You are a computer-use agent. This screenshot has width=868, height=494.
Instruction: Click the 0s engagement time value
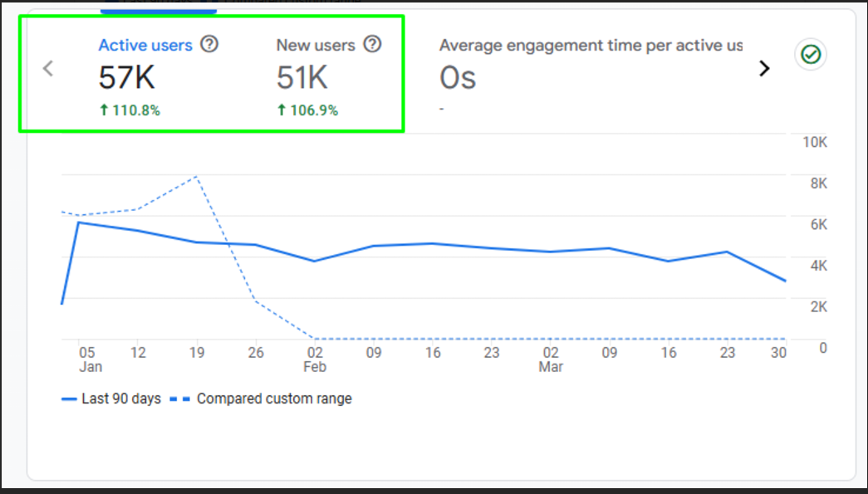pos(458,78)
